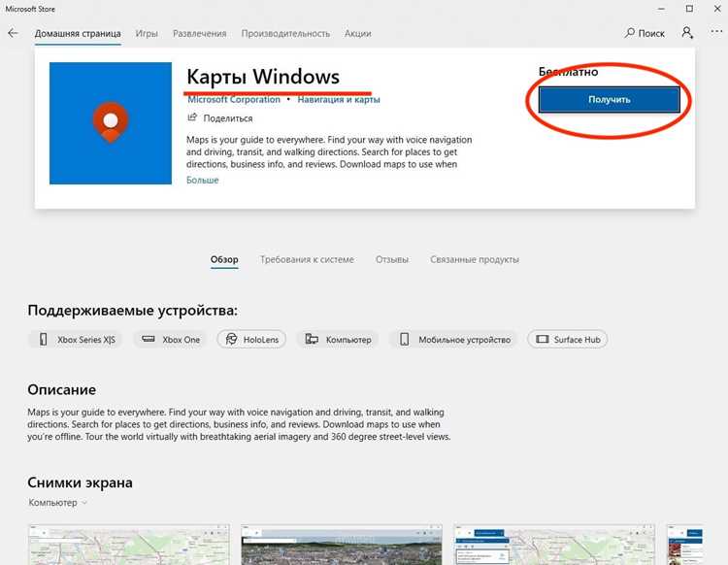Screen dimensions: 728x565
Task: Open the aerial view screenshot thumbnail
Action: click(342, 545)
